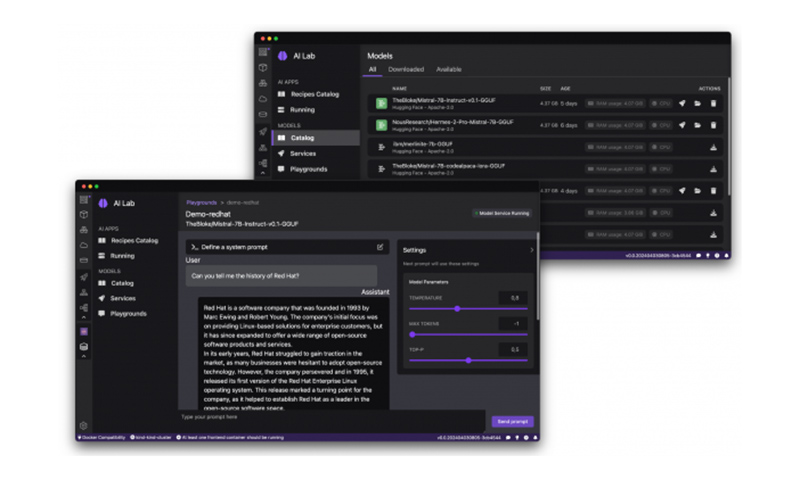This screenshot has width=800, height=480.
Task: Delete TheBloke/Mistral-7B-Instruct model in Models window
Action: pos(713,104)
